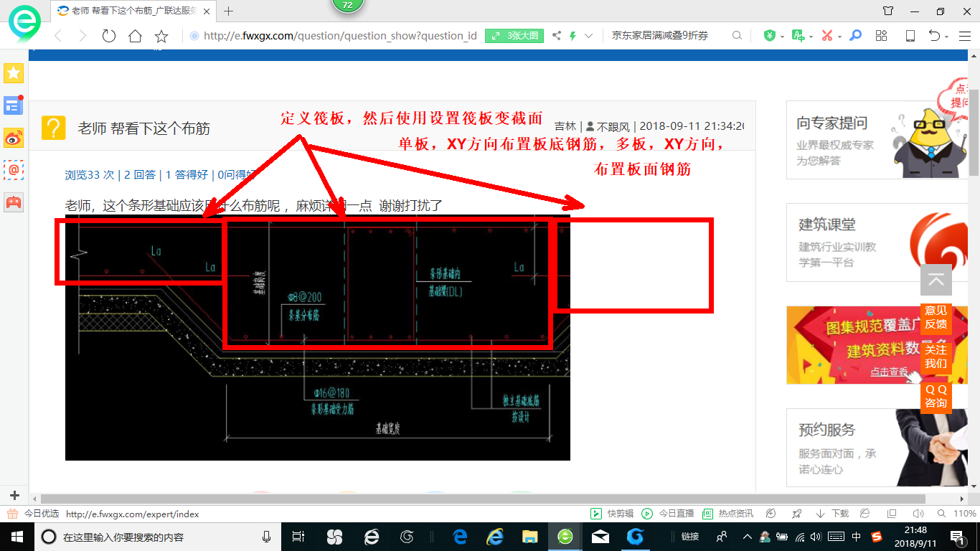This screenshot has height=551, width=980.
Task: Click the magnifier search icon
Action: pos(737,36)
